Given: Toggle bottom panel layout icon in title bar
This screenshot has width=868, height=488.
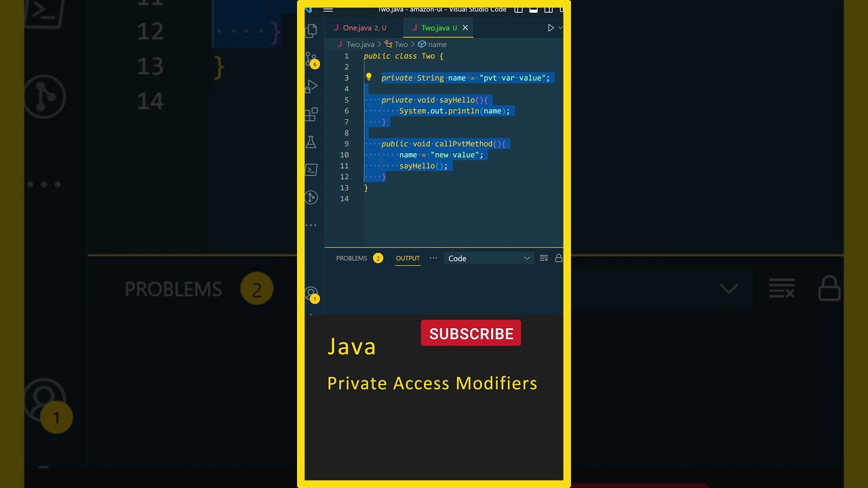Looking at the screenshot, I should coord(534,9).
